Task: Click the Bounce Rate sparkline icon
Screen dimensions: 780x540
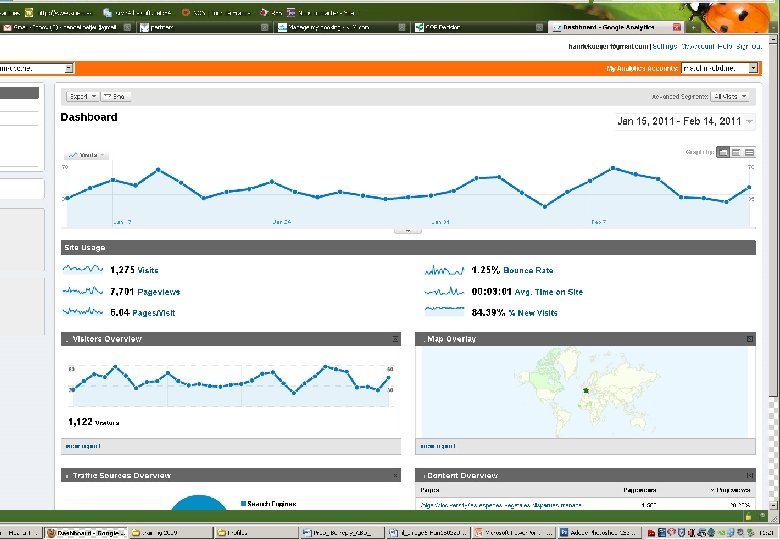Action: click(444, 270)
